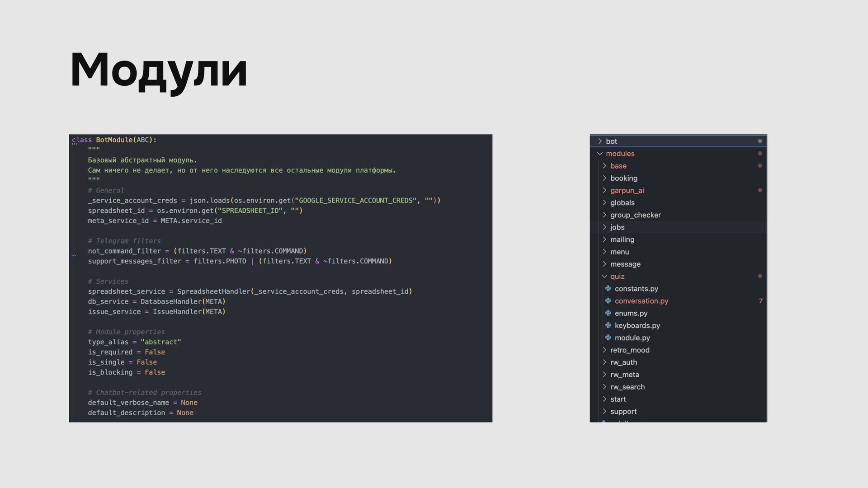Expand the globals folder chevron

pos(604,202)
